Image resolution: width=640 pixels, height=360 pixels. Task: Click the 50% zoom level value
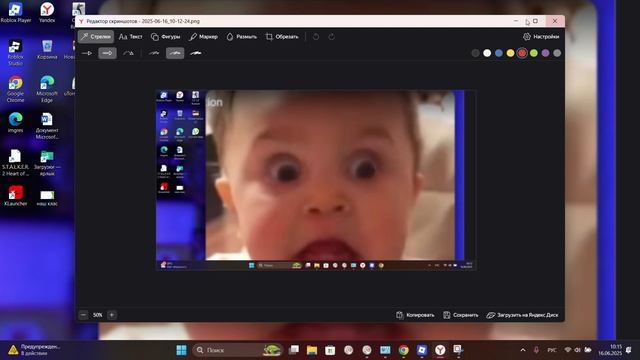tap(98, 315)
